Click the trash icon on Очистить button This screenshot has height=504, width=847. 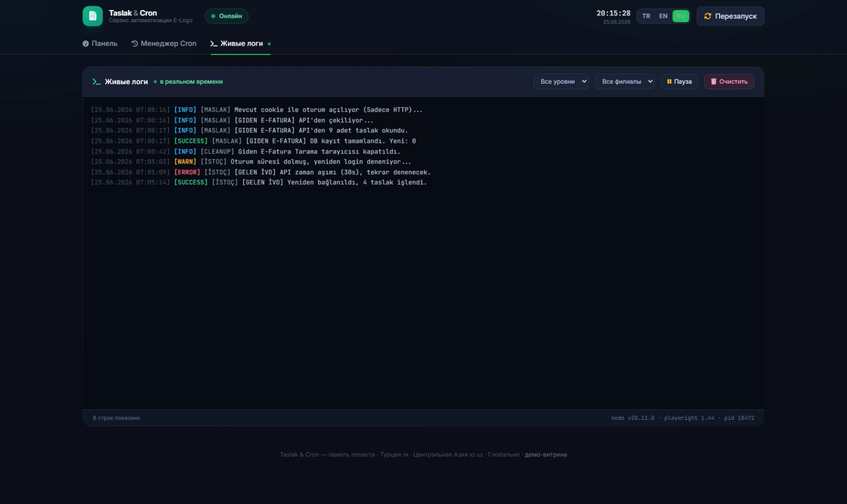714,82
